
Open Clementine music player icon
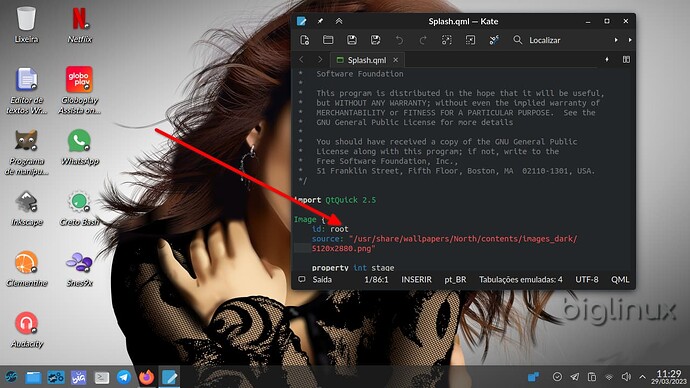click(26, 269)
